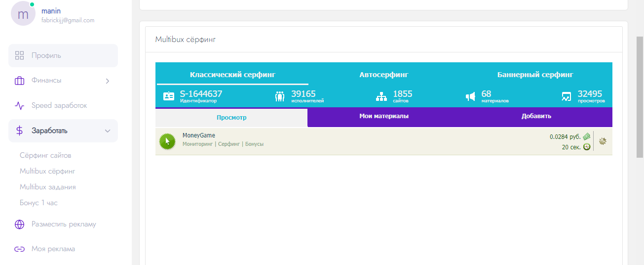
Task: Click the sitemap icon beside 1855
Action: [x=381, y=96]
